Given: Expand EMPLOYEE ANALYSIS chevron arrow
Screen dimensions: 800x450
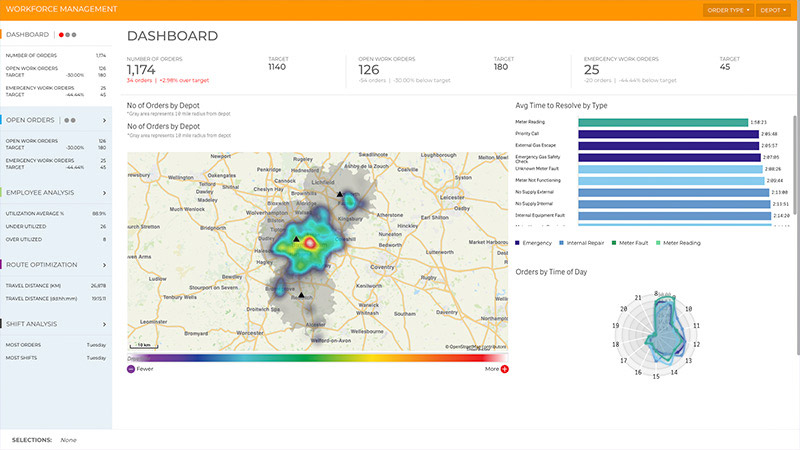Looking at the screenshot, I should [x=104, y=193].
